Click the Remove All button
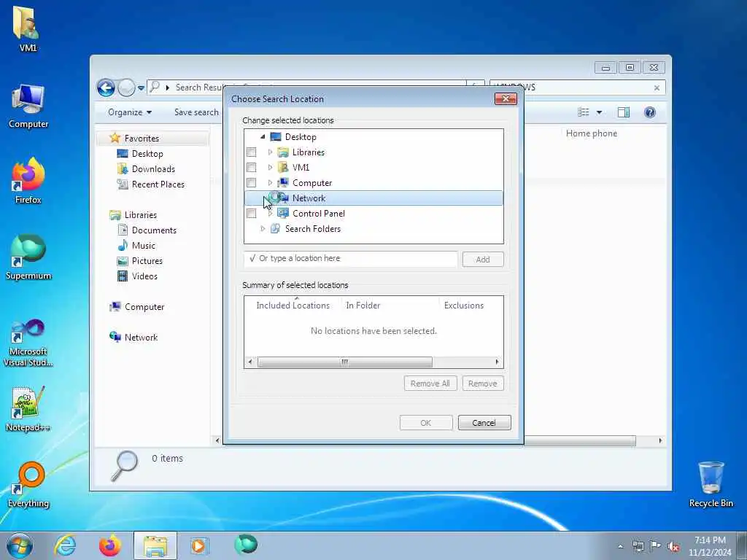Screen dimensions: 747x560 [x=430, y=384]
